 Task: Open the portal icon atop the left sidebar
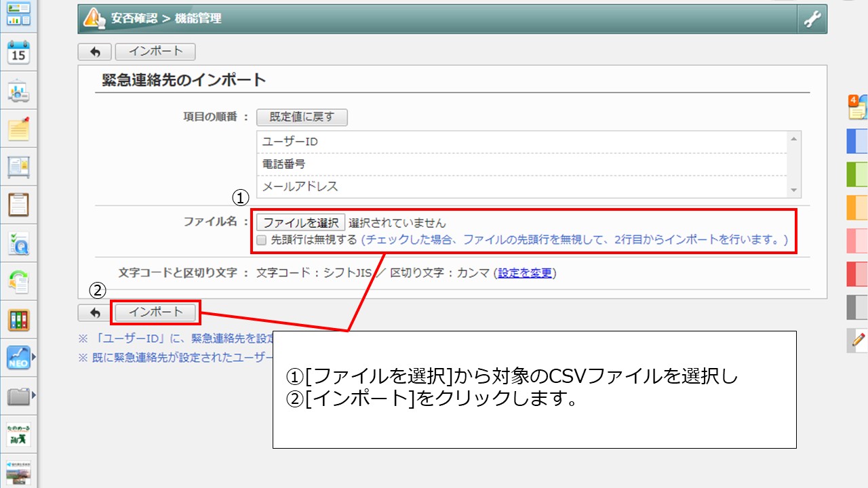coord(18,13)
